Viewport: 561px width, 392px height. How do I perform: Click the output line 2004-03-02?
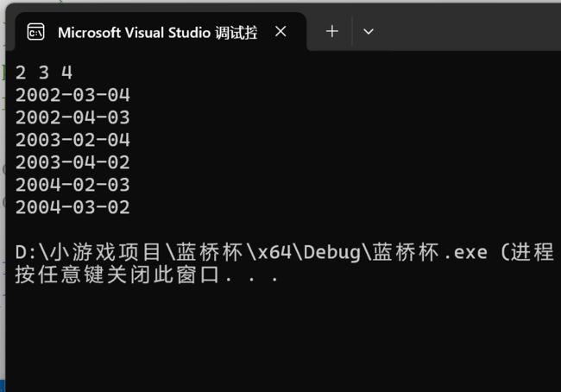pyautogui.click(x=72, y=207)
